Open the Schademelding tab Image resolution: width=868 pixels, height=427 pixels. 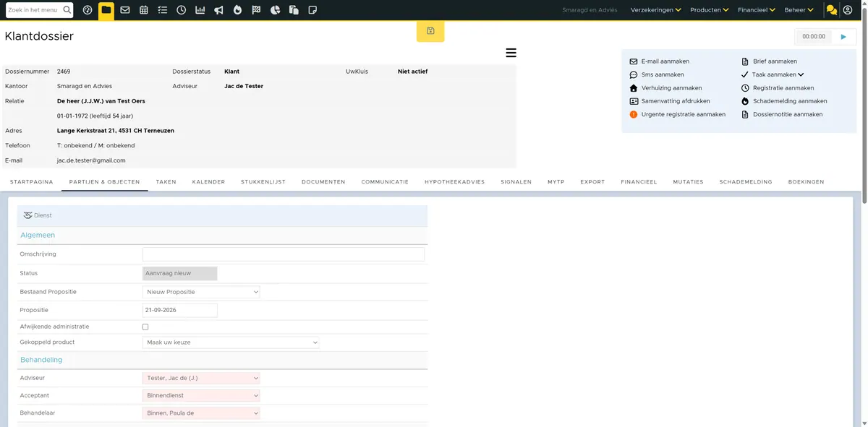[746, 182]
